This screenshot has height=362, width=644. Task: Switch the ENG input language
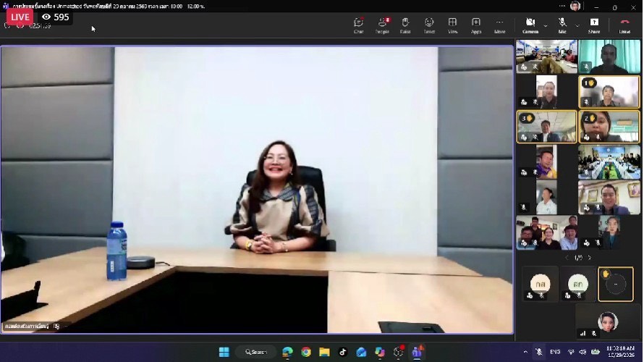(x=555, y=352)
